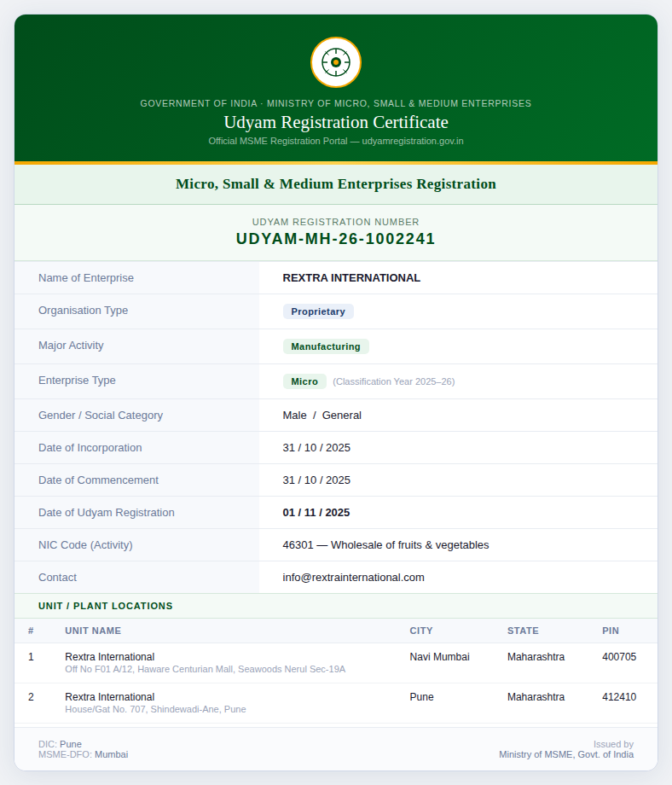Click the CITY column header

point(421,631)
